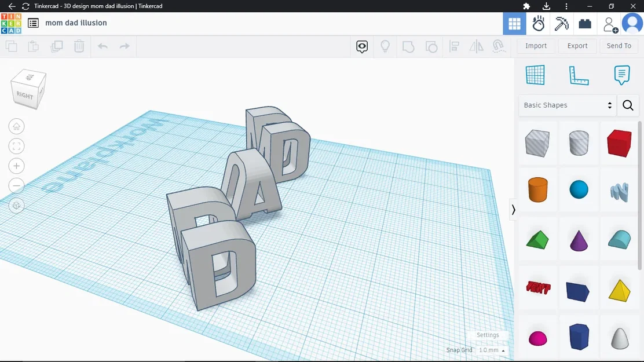Screen dimensions: 644x362
Task: Open workplane Settings button
Action: coord(488,335)
